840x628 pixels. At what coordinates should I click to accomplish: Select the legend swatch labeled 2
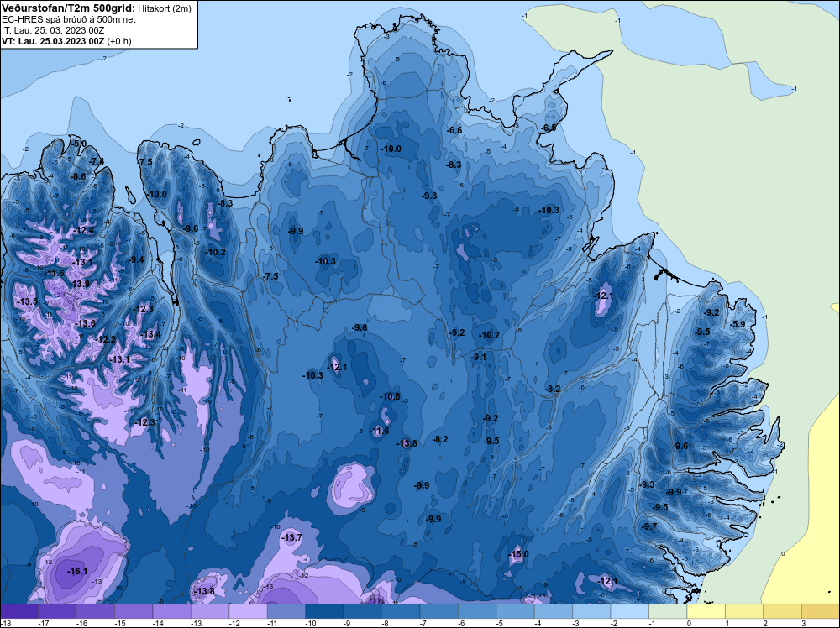pos(782,611)
